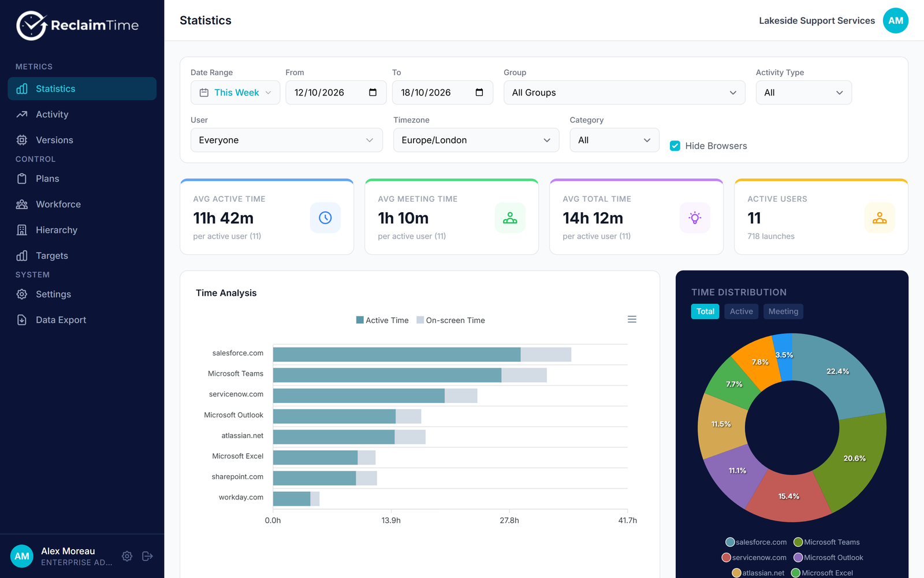Screen dimensions: 924x578
Task: Click the ReclaimTime logo icon
Action: coord(31,25)
